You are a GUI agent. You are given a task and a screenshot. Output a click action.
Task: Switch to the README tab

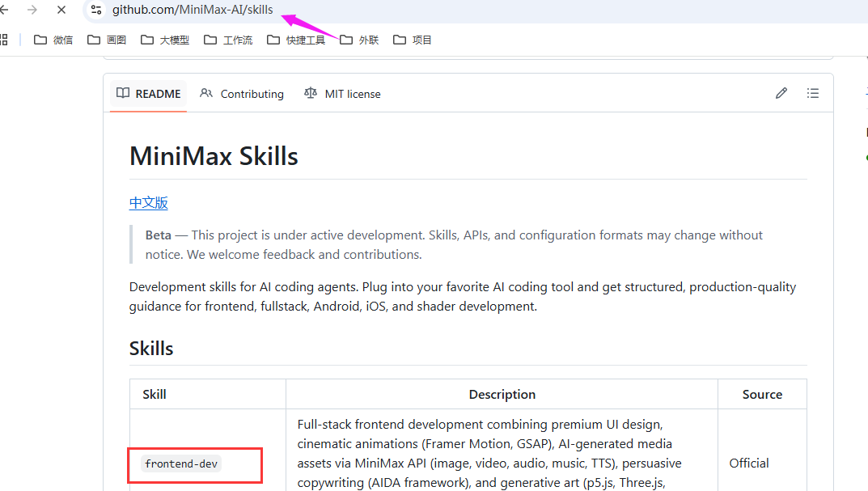coord(148,94)
